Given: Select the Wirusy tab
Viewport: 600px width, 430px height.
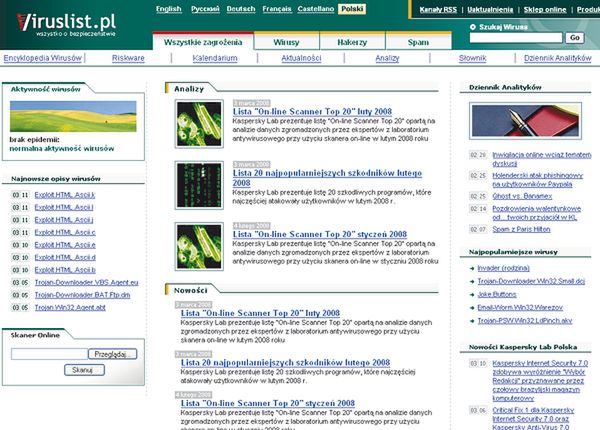Looking at the screenshot, I should (x=286, y=42).
